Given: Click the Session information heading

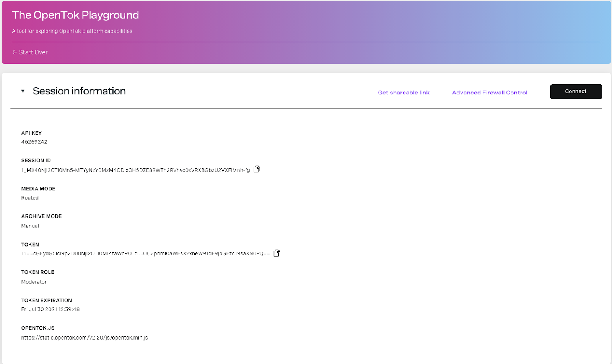Looking at the screenshot, I should click(x=79, y=91).
